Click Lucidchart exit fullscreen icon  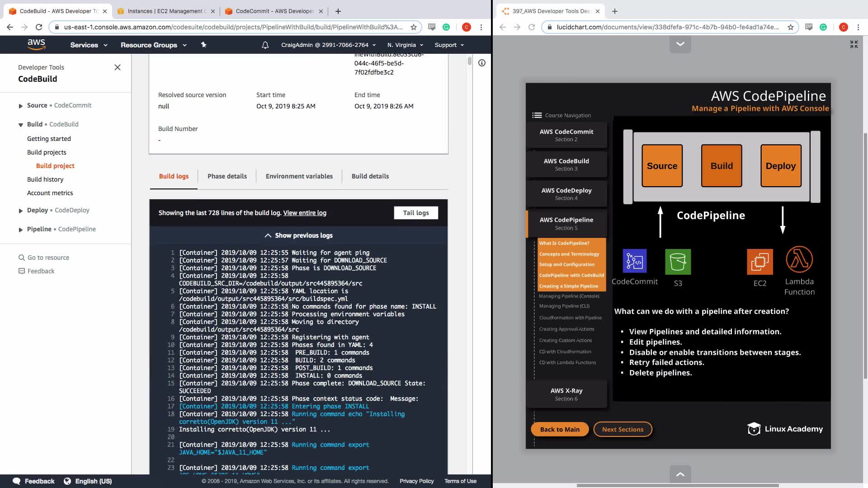[x=854, y=44]
